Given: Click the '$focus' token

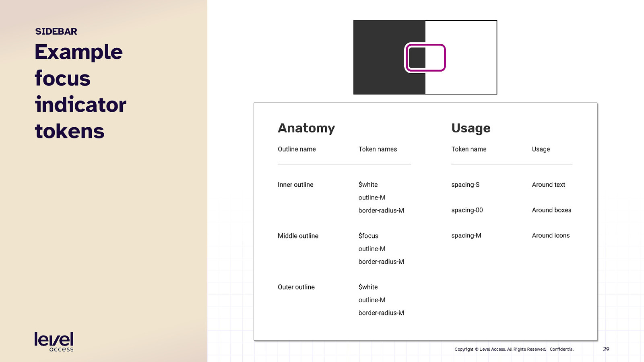Looking at the screenshot, I should tap(368, 236).
